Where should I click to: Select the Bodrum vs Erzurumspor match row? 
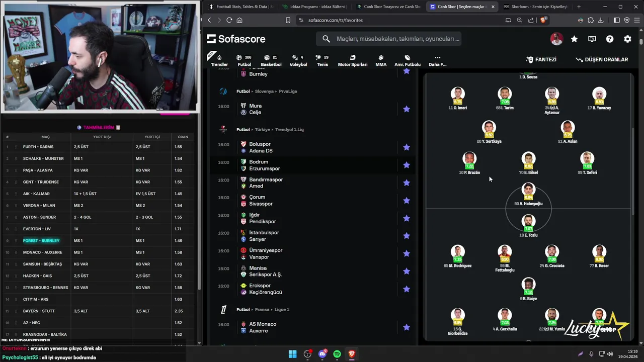point(312,165)
